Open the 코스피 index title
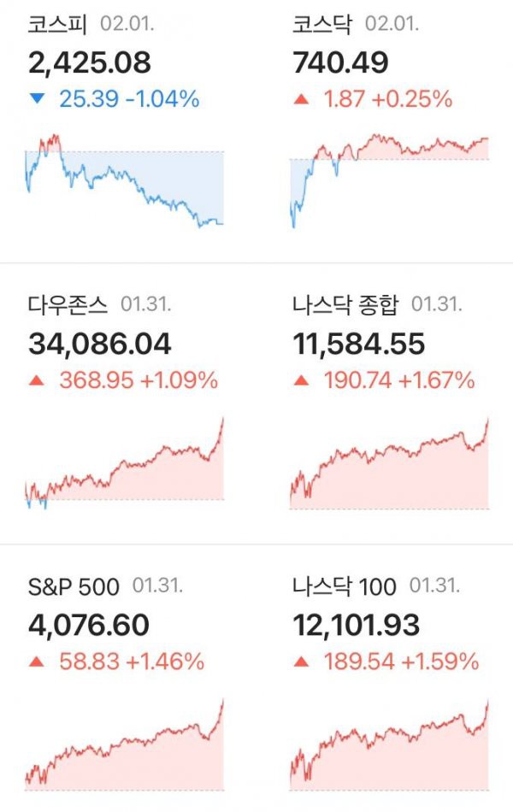This screenshot has height=812, width=513. (x=57, y=25)
